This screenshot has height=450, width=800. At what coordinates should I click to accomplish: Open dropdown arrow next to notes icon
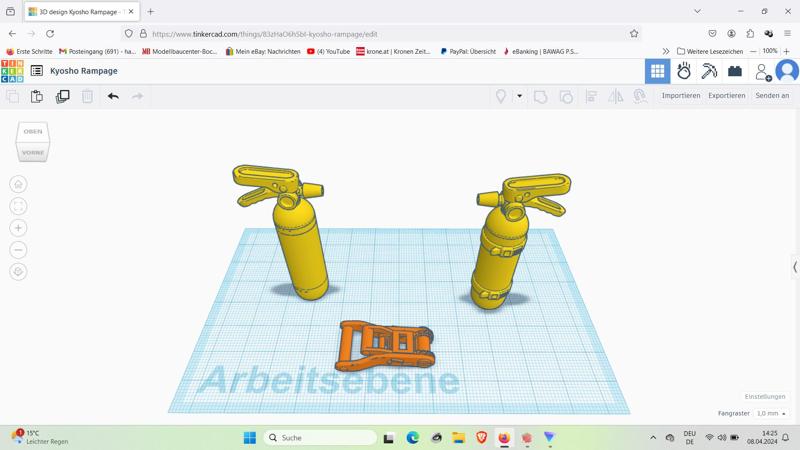[519, 96]
